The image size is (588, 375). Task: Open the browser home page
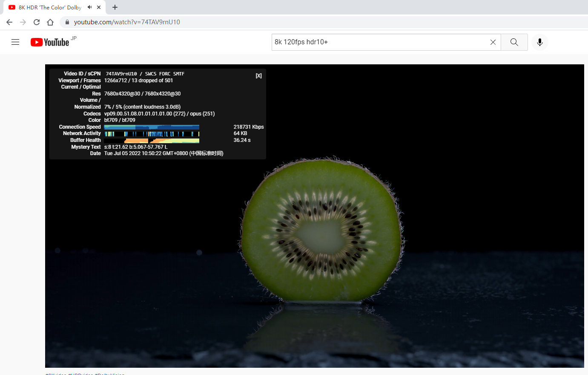coord(50,22)
